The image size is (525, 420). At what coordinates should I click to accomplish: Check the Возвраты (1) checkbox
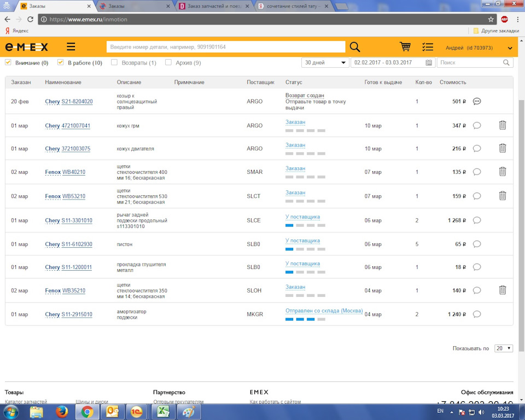pyautogui.click(x=114, y=62)
